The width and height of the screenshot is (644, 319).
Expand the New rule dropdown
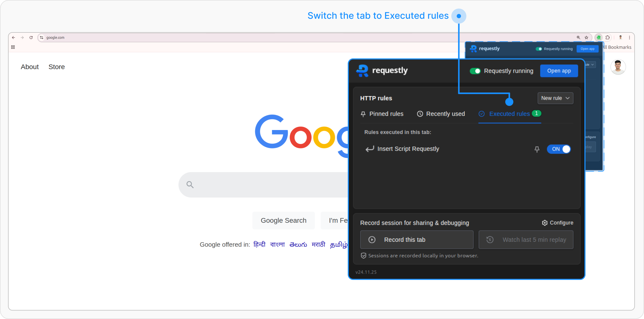tap(555, 98)
